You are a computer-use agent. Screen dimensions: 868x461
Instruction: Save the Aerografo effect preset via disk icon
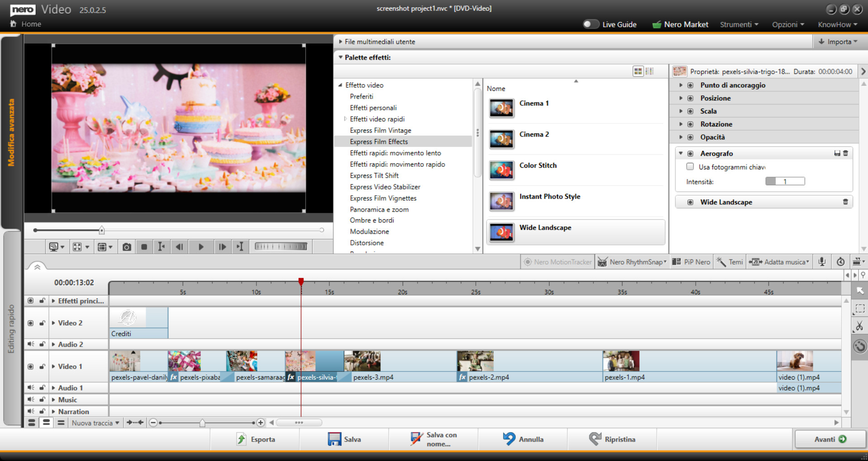[837, 154]
